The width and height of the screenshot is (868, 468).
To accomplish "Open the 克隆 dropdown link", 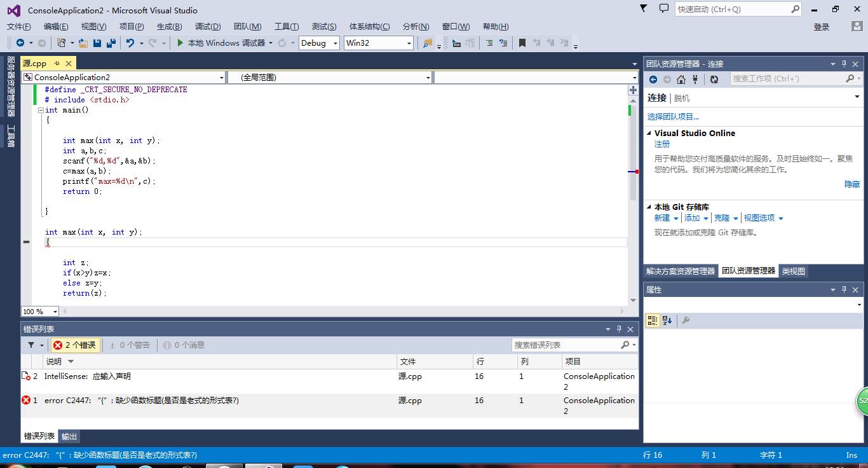I will [726, 218].
